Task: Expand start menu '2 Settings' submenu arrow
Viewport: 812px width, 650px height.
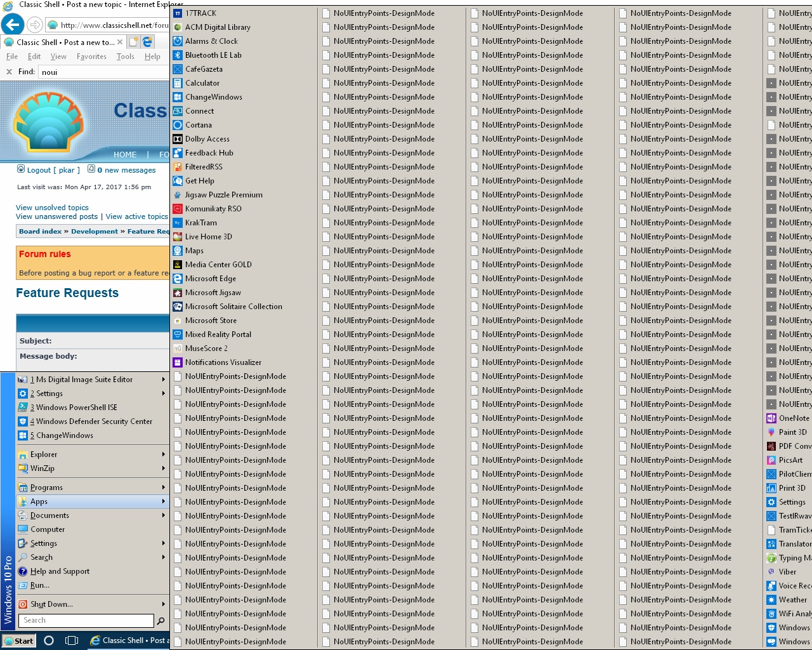Action: coord(163,394)
